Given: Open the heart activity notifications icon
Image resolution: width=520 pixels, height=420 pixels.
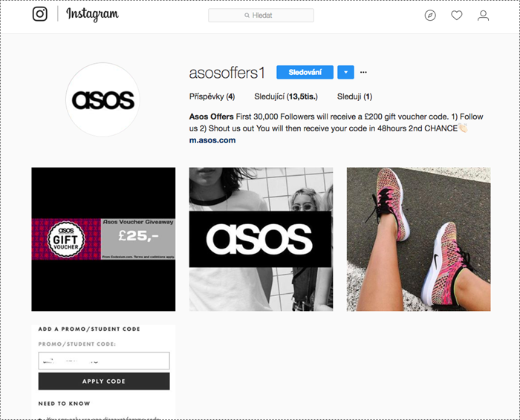Looking at the screenshot, I should (457, 16).
